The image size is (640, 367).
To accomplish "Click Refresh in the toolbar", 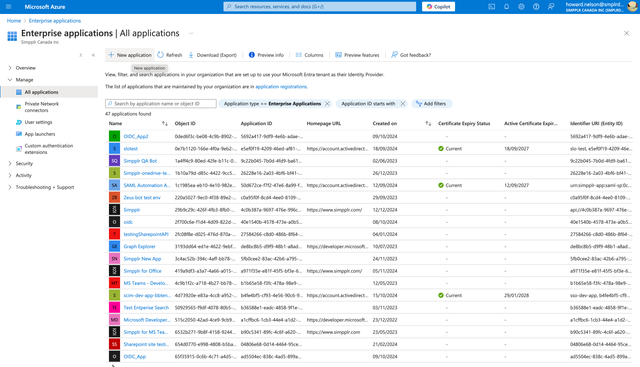I will 170,55.
